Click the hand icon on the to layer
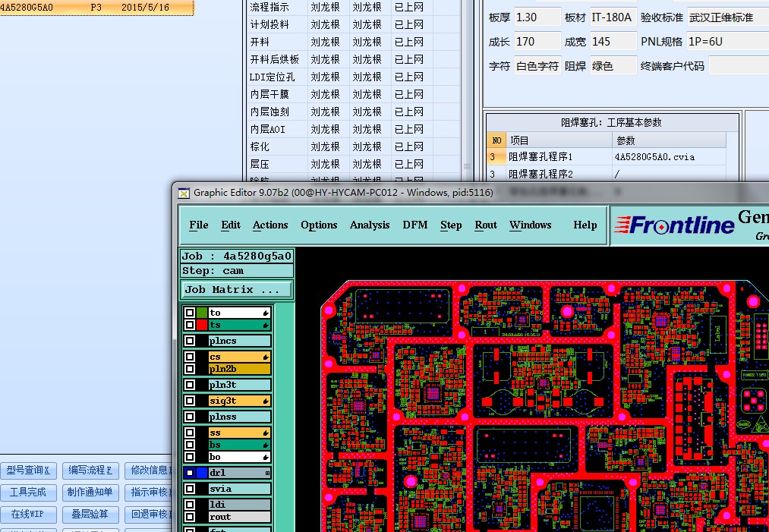The image size is (769, 532). [x=266, y=313]
